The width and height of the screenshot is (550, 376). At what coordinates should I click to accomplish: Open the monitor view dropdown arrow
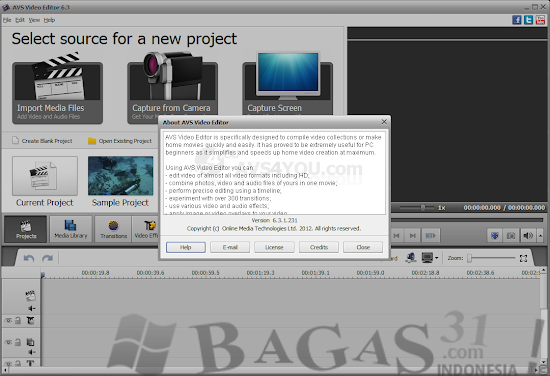436,258
